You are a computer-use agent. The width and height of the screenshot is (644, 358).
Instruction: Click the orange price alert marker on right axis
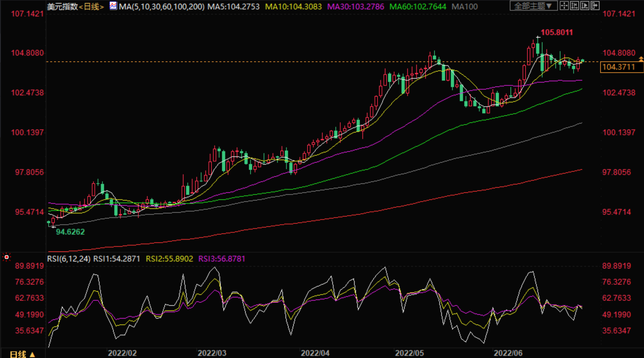click(641, 58)
